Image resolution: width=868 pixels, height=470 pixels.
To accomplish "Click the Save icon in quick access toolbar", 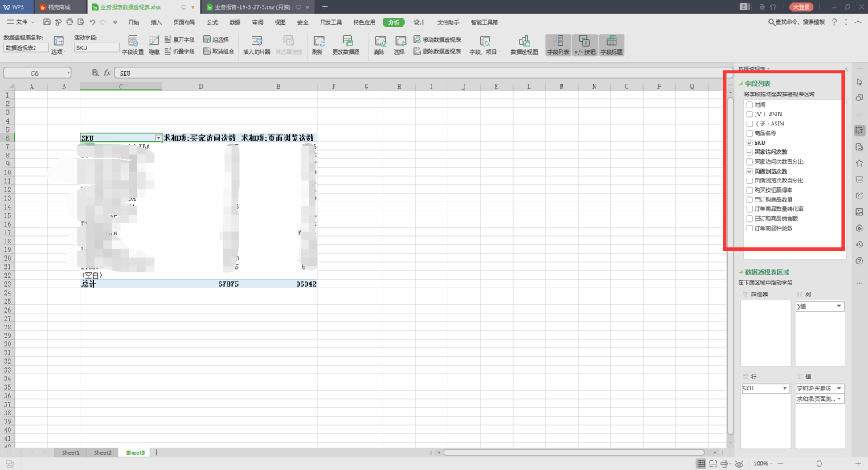I will tap(47, 22).
